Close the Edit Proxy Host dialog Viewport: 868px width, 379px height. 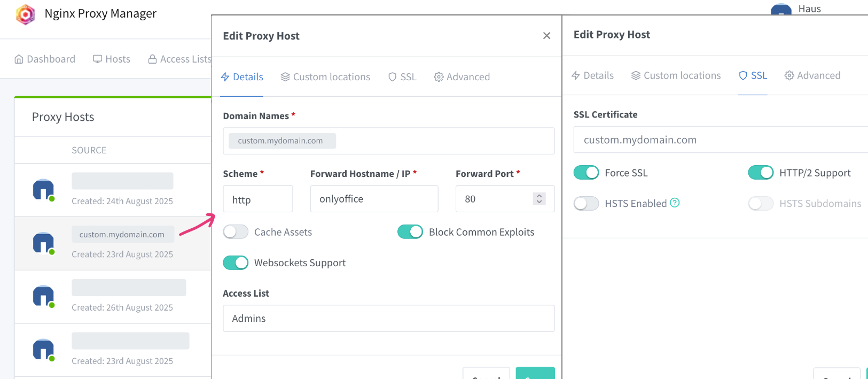[546, 36]
